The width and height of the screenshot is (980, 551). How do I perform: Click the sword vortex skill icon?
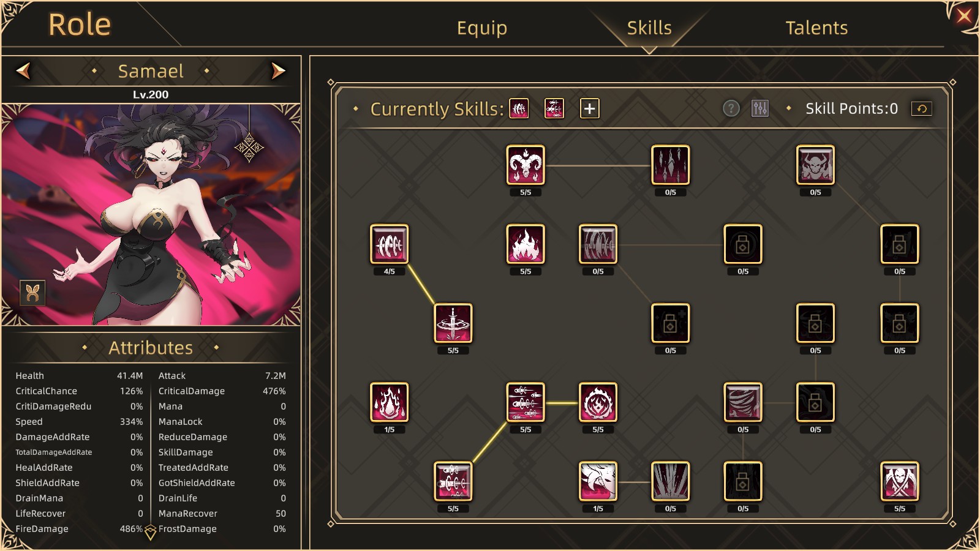tap(453, 323)
